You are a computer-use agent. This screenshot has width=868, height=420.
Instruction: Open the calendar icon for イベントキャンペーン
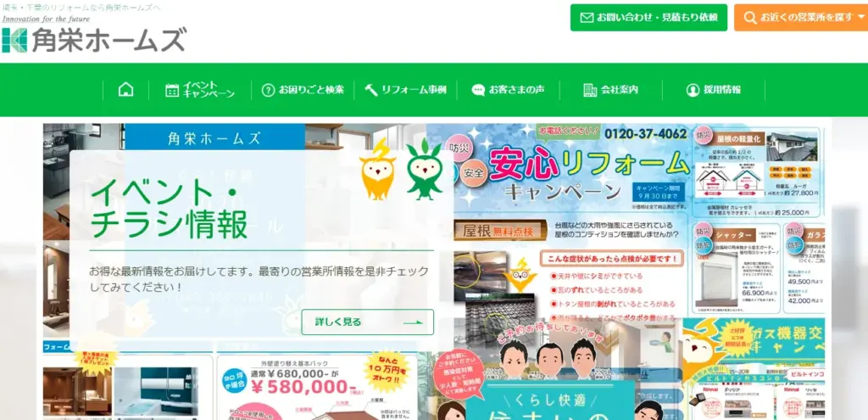(172, 90)
